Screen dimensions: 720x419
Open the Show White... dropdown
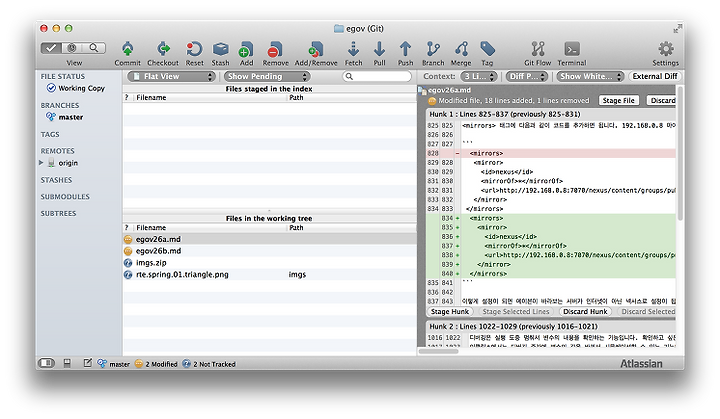click(590, 76)
